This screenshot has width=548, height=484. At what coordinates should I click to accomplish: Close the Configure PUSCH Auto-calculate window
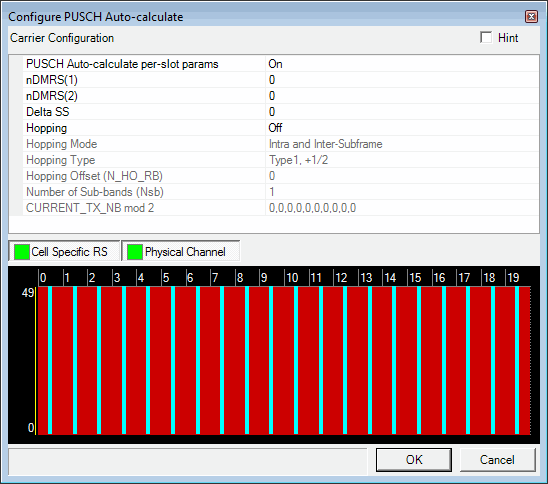pos(531,16)
